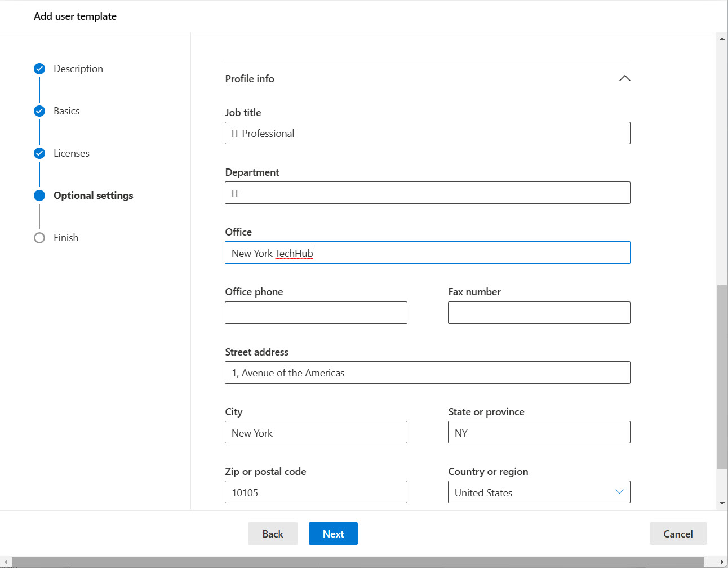
Task: Select the Basics step label
Action: tap(66, 110)
